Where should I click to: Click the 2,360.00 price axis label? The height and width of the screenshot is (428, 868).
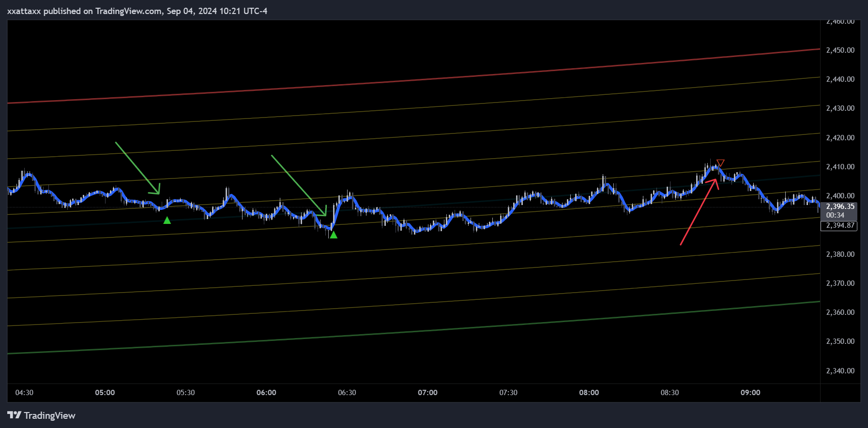(840, 312)
